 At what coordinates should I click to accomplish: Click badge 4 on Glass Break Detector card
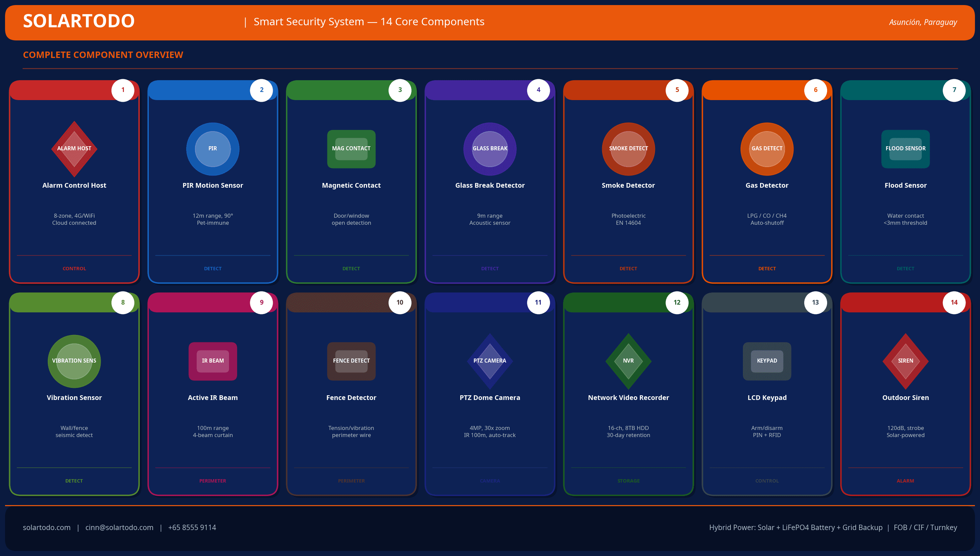[x=538, y=90]
